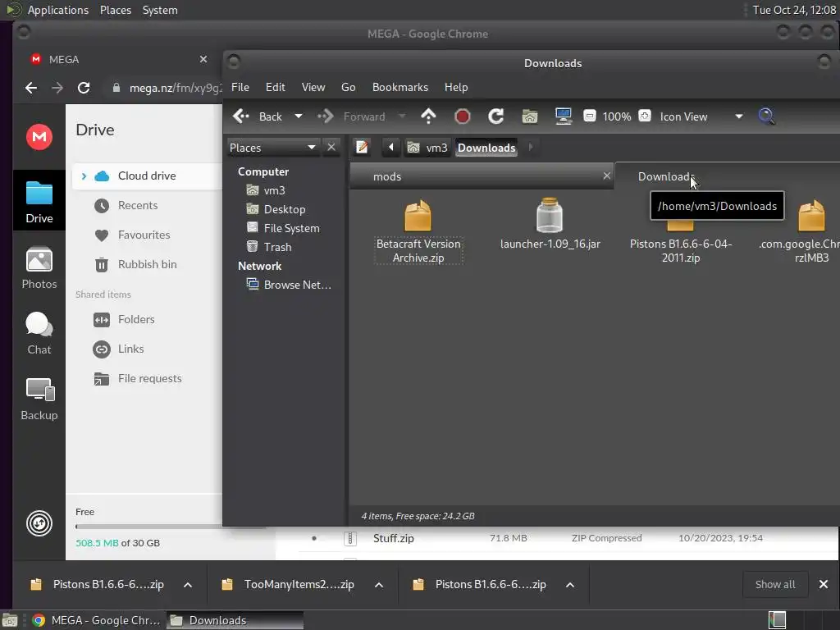Open Chat section in MEGA
Viewport: 840px width, 630px height.
click(39, 333)
